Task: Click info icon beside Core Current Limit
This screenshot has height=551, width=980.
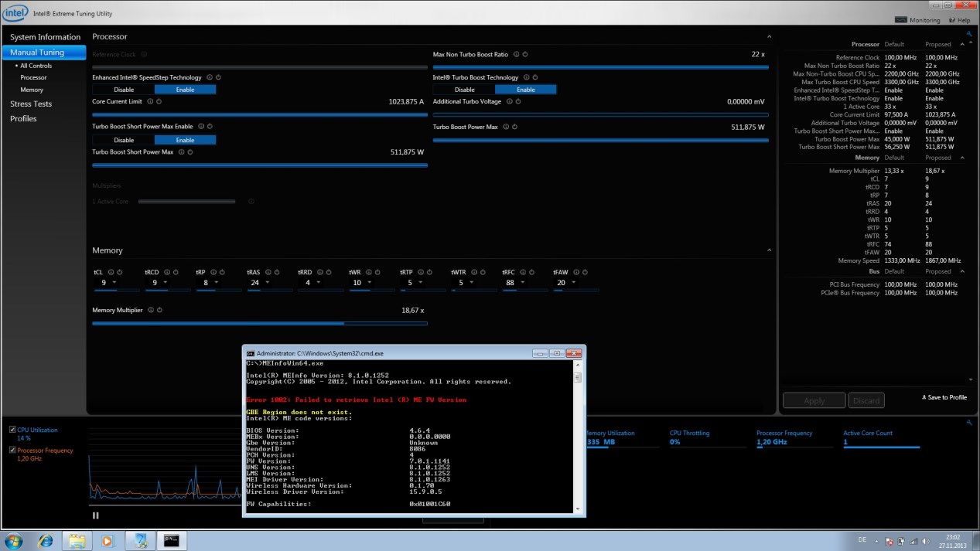Action: tap(150, 101)
